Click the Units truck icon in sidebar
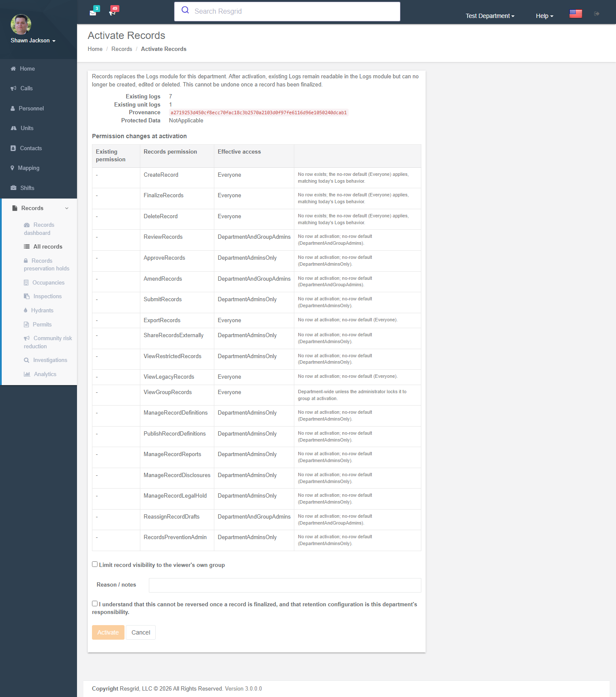The height and width of the screenshot is (697, 616). click(14, 128)
